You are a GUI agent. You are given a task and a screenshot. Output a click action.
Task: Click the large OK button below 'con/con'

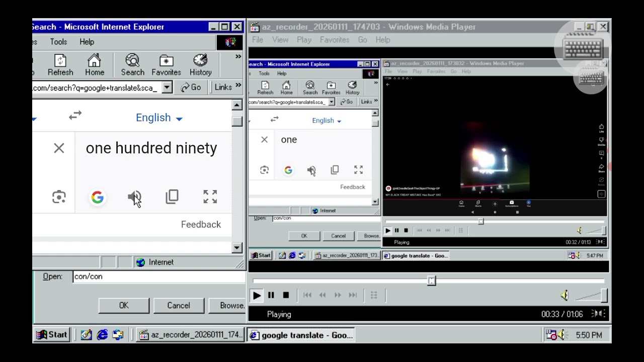124,305
